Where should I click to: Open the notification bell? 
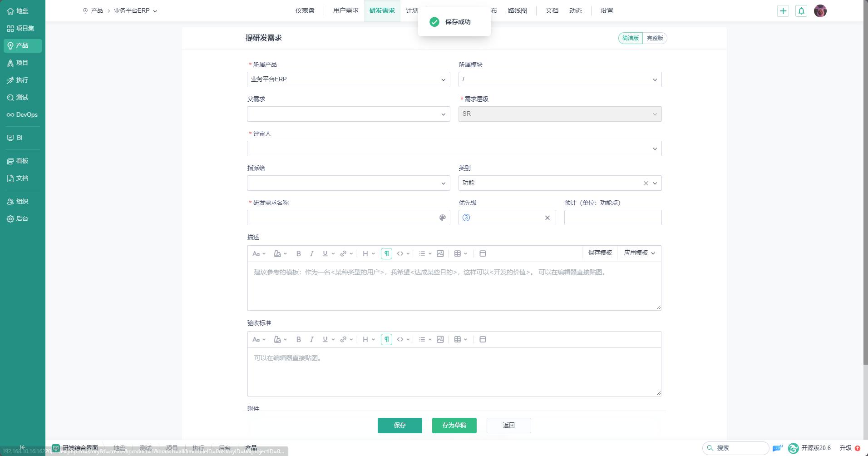point(801,11)
